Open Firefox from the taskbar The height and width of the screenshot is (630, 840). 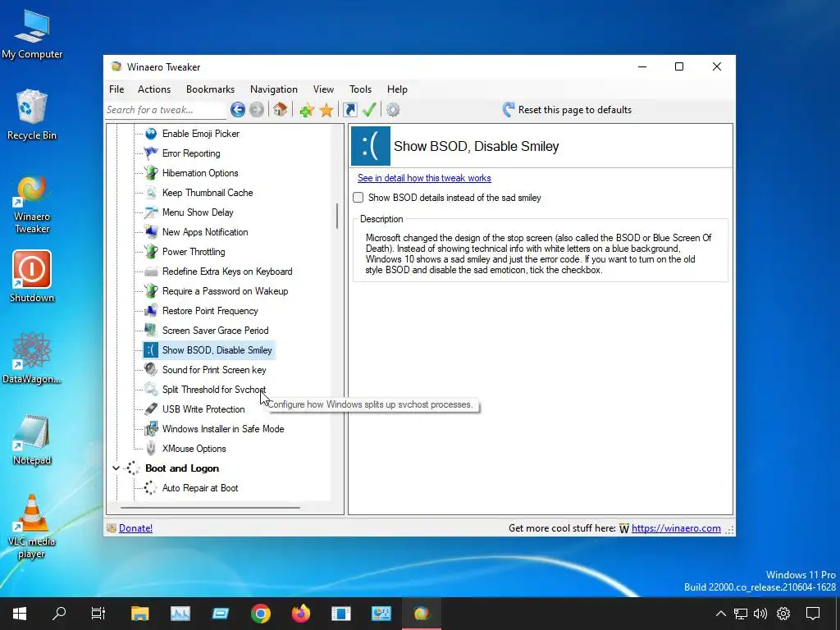tap(300, 614)
